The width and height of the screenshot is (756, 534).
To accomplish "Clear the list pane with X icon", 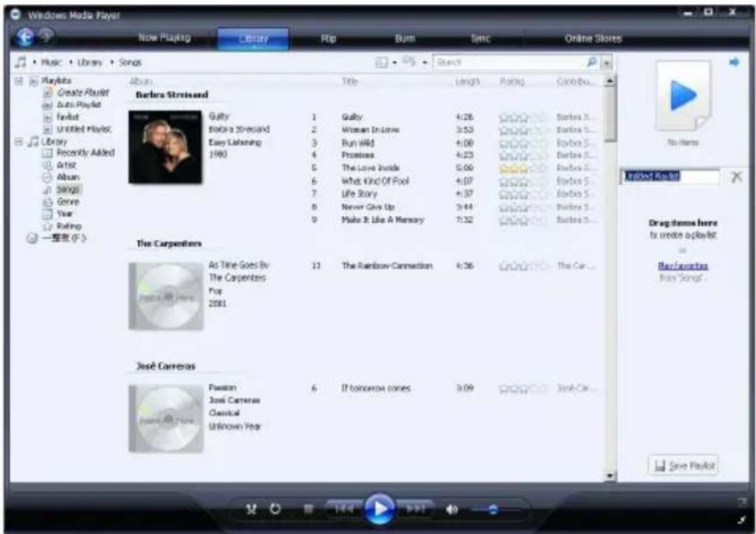I will [x=736, y=177].
